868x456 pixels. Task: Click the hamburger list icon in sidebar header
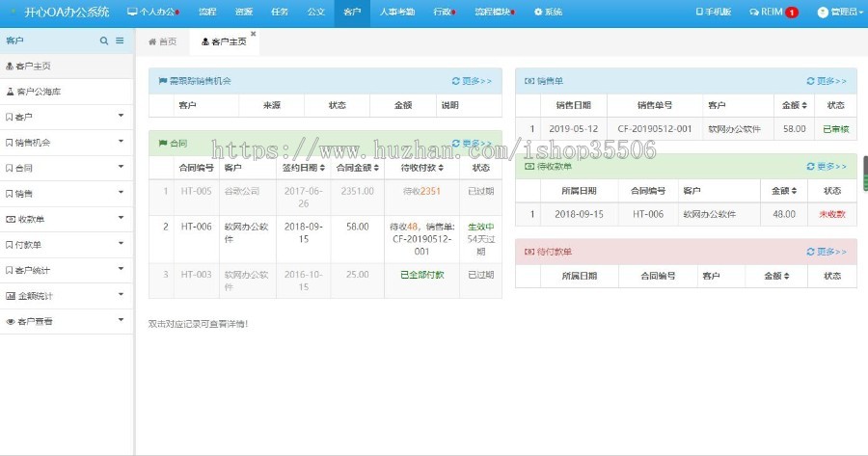120,40
